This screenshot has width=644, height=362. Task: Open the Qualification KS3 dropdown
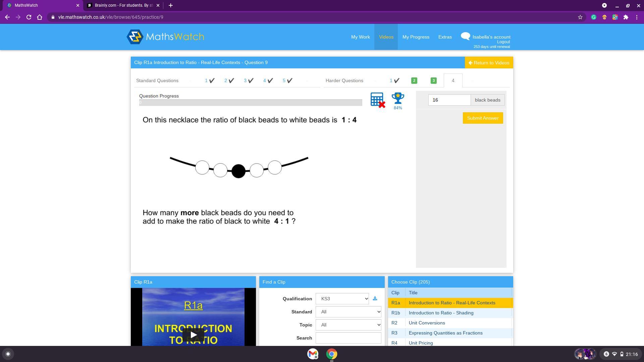tap(342, 299)
